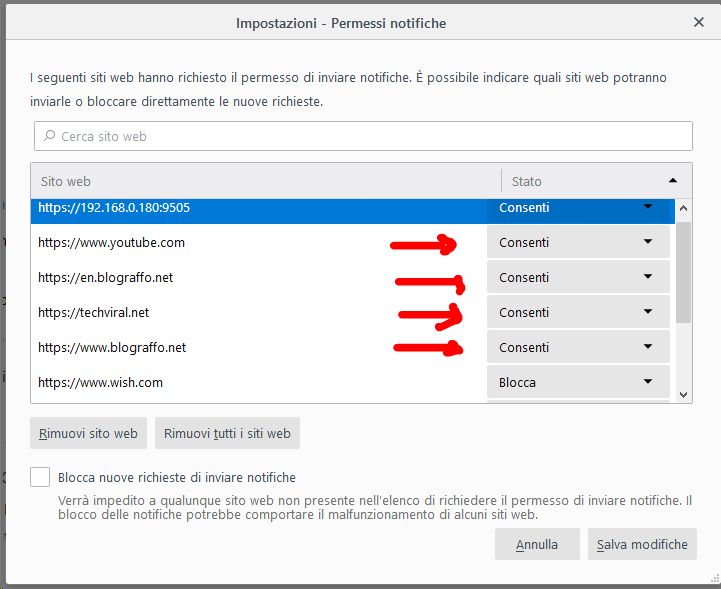The width and height of the screenshot is (721, 589).
Task: Click Rimuovi sito web button
Action: [x=88, y=433]
